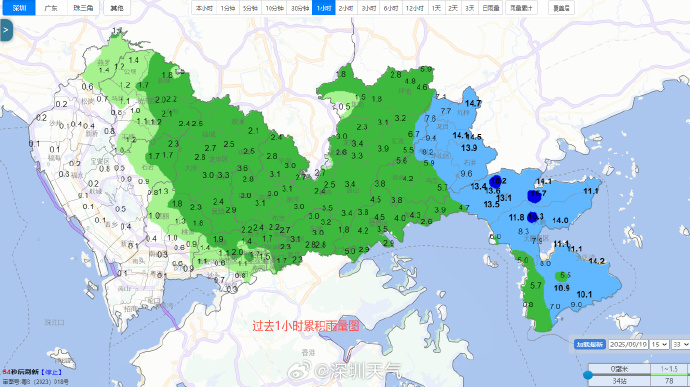Image resolution: width=690 pixels, height=387 pixels.
Task: Click the date input field 2025/09/19
Action: pos(628,344)
